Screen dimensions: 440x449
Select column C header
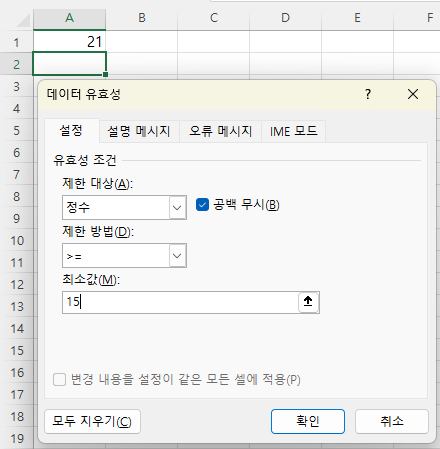(214, 18)
